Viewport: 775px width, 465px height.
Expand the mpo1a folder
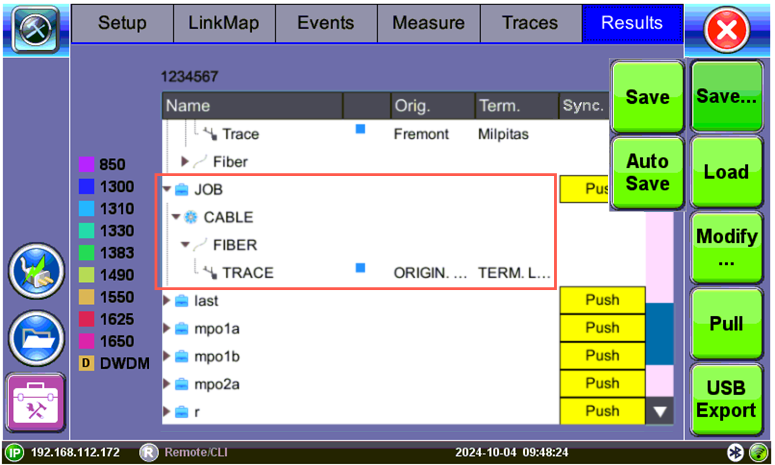[x=167, y=328]
